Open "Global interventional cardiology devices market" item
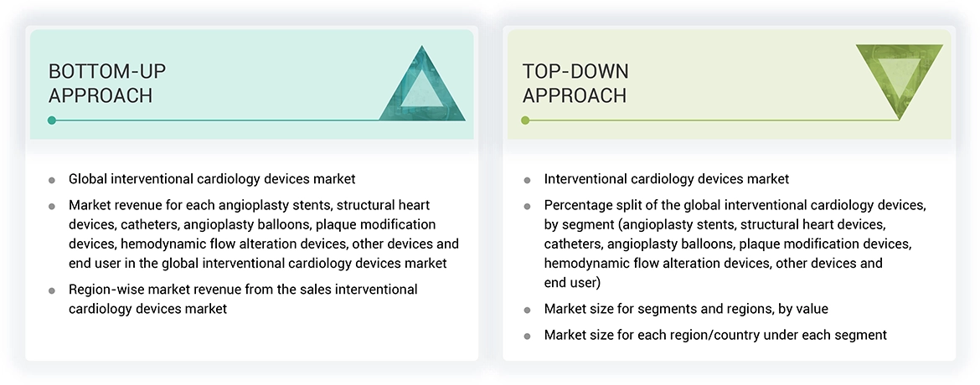 point(212,179)
